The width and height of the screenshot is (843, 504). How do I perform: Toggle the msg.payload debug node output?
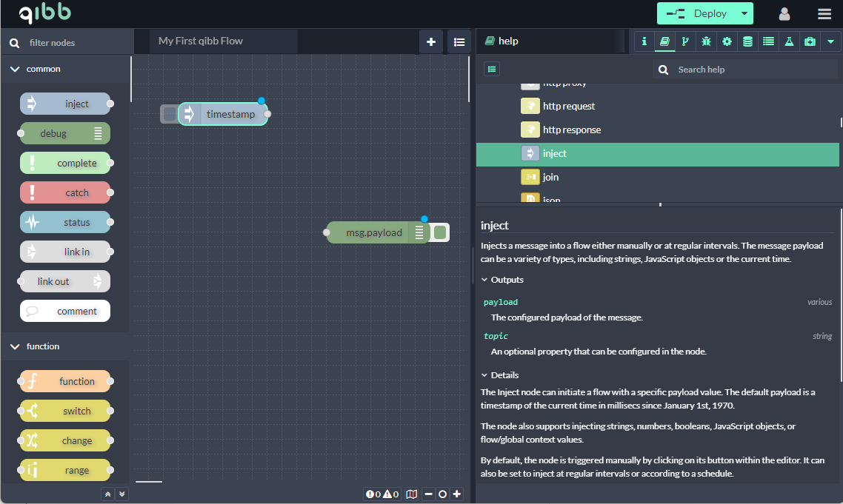pyautogui.click(x=440, y=232)
